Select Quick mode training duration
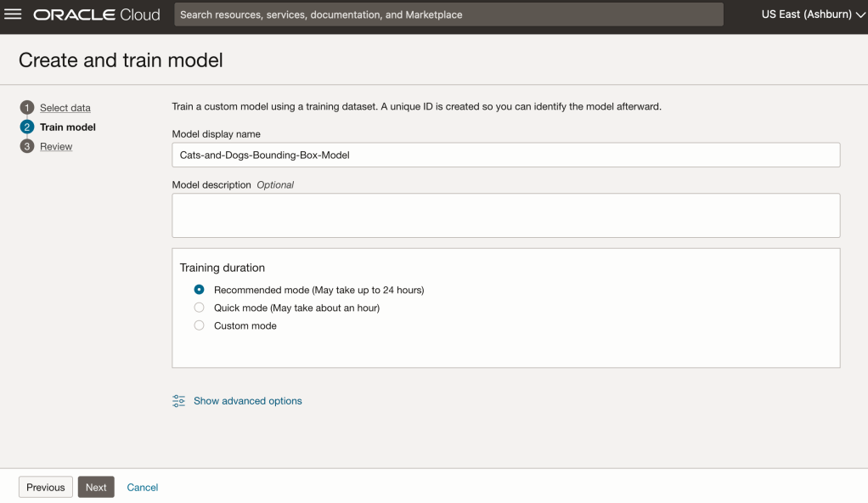 pos(200,308)
